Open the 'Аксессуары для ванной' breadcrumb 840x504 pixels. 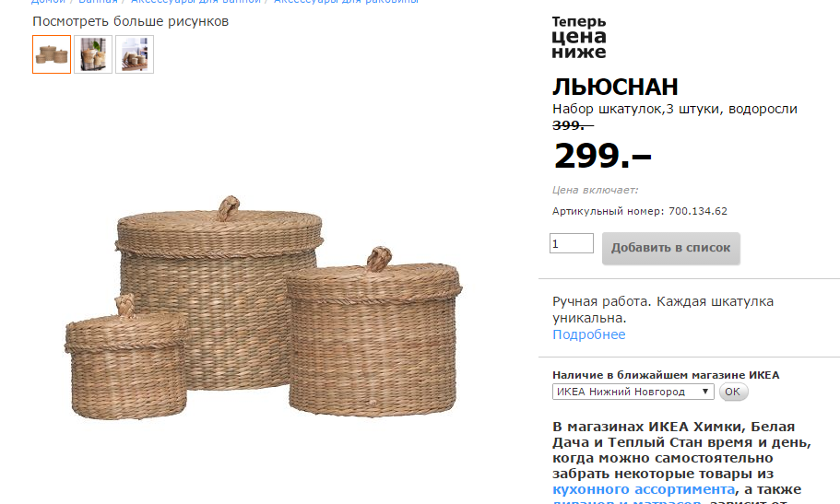click(195, 2)
